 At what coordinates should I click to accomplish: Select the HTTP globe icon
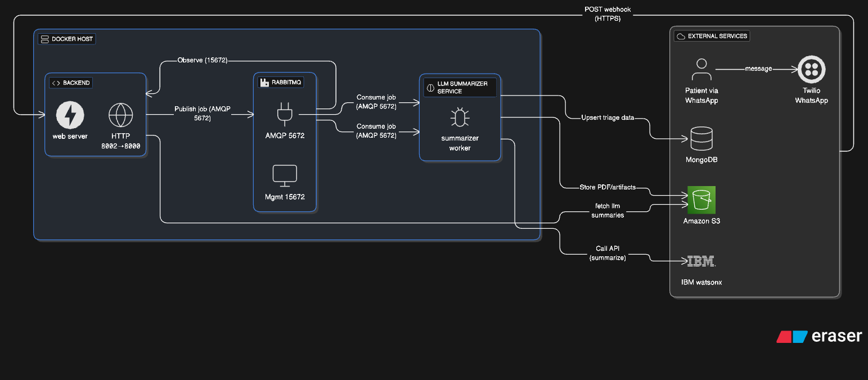[x=120, y=116]
